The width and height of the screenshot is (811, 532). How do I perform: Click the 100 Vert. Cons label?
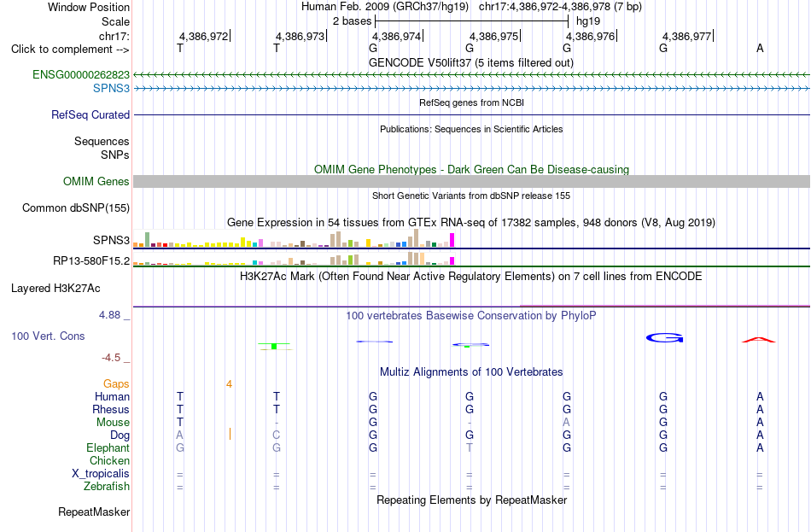(48, 336)
